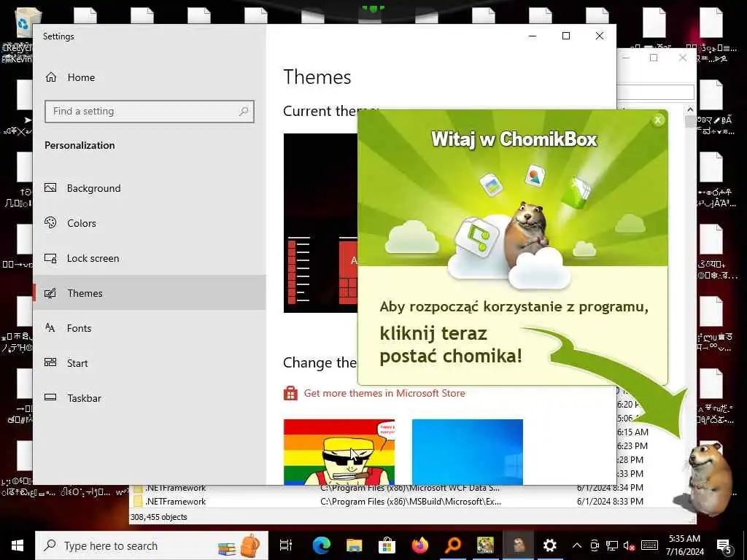Screen dimensions: 747x560
Task: Select the .NETFramework row with MSBuild path
Action: [388, 502]
